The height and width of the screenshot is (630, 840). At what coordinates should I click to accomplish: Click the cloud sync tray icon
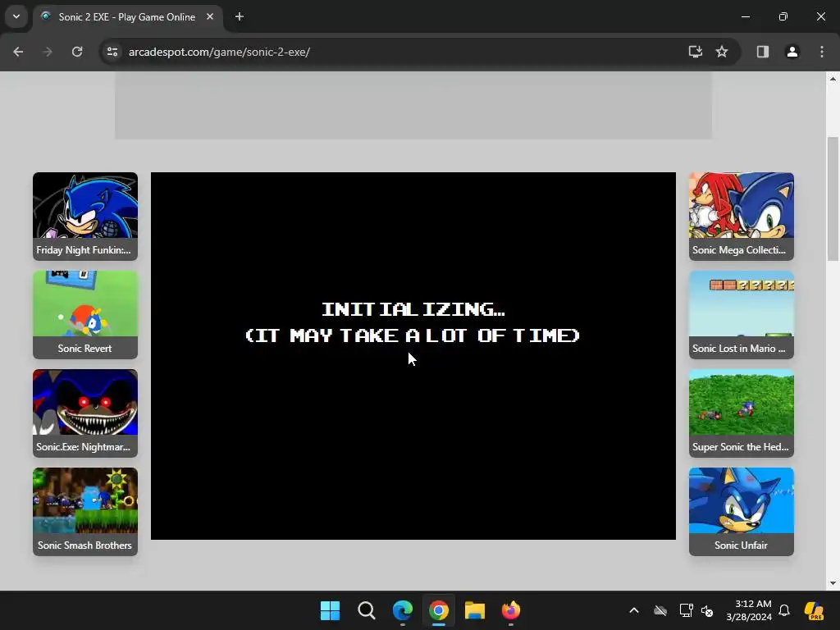(660, 610)
